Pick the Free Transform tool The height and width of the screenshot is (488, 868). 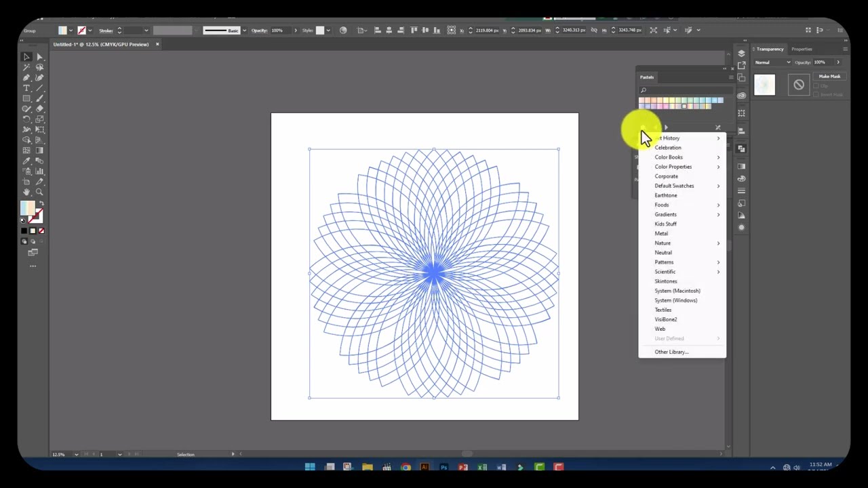pos(39,129)
